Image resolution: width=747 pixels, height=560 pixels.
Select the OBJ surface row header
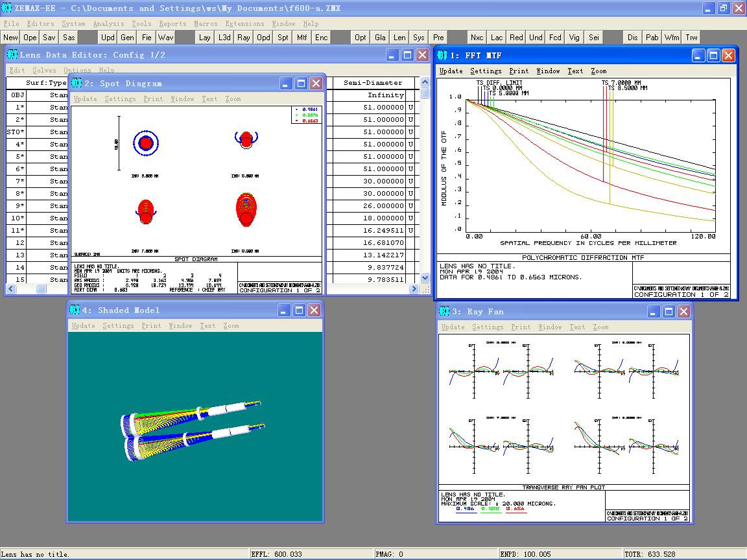pyautogui.click(x=16, y=95)
